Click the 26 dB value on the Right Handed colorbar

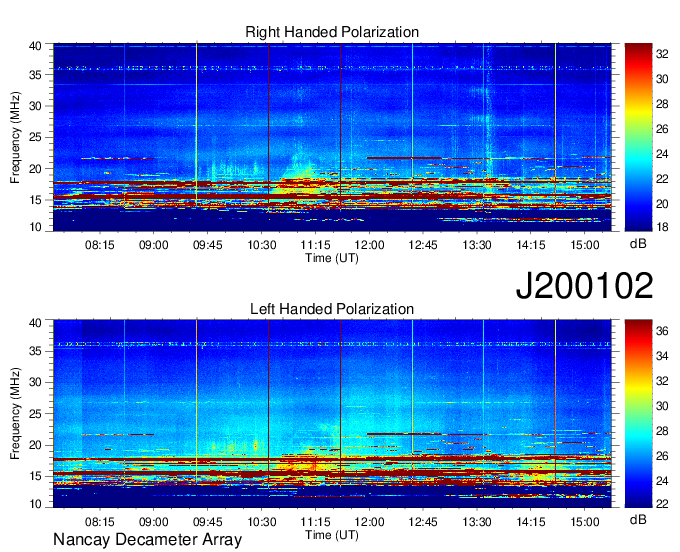[x=662, y=129]
